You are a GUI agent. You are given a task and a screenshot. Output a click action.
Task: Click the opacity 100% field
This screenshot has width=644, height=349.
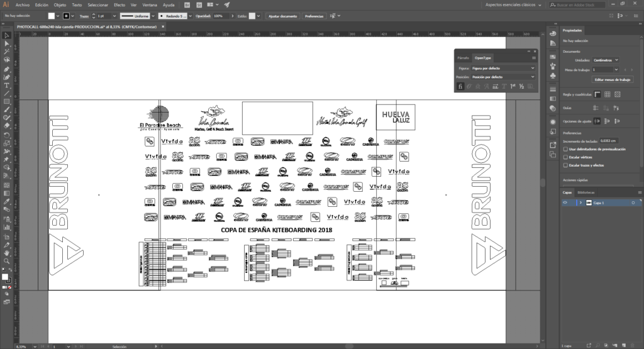[221, 16]
